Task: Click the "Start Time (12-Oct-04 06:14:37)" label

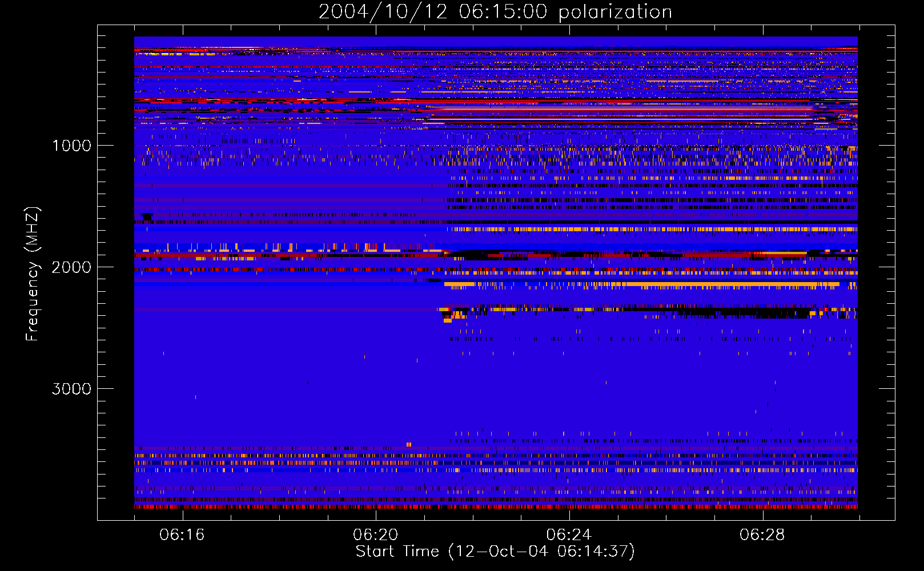Action: (x=495, y=552)
